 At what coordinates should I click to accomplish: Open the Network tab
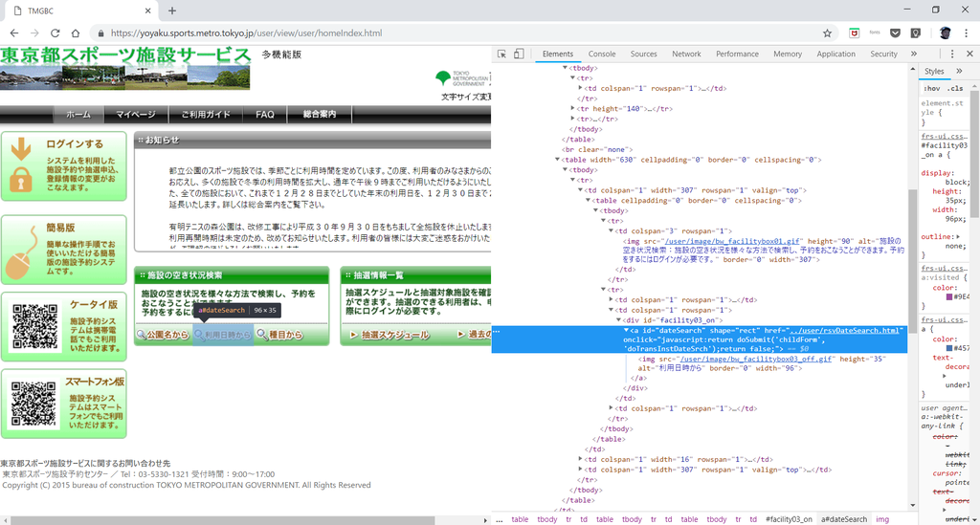click(686, 55)
